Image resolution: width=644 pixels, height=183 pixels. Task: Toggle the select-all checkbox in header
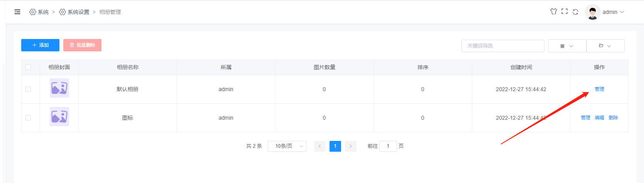click(x=28, y=67)
